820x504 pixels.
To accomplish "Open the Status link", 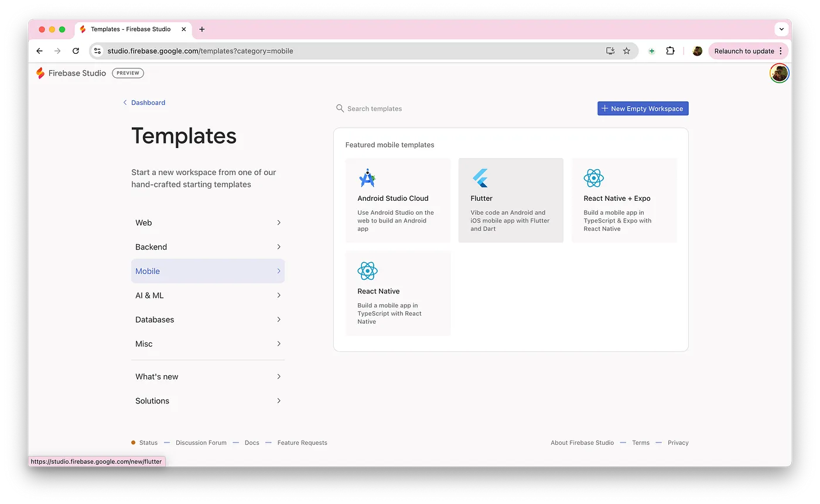I will point(148,443).
